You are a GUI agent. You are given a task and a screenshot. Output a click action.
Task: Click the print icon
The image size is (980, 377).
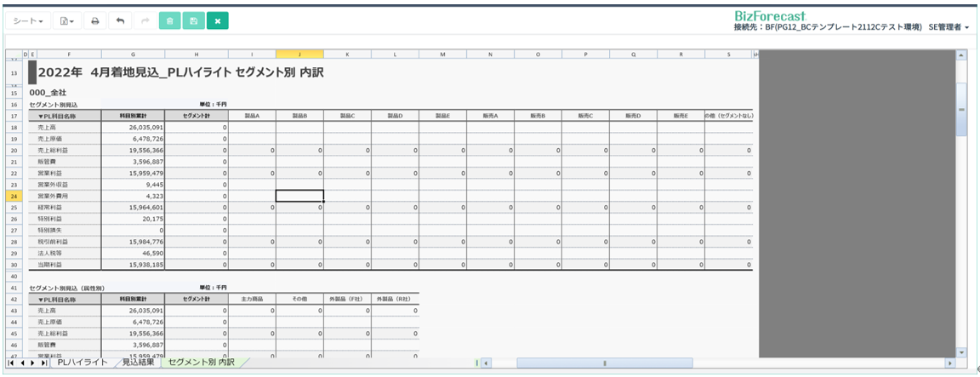pyautogui.click(x=95, y=20)
